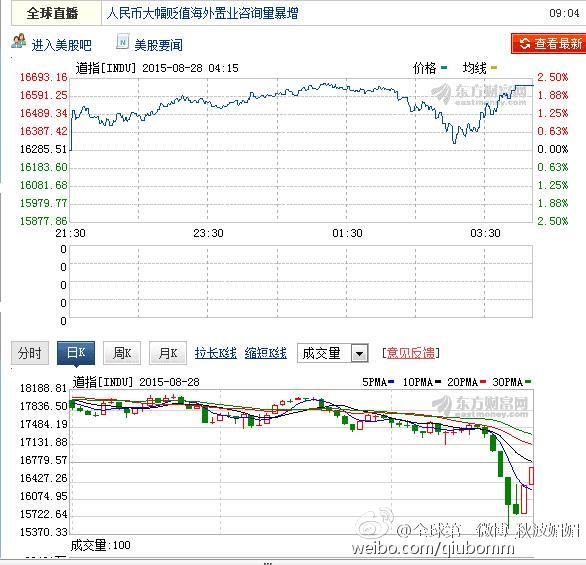This screenshot has height=565, width=586.
Task: Click the green 30PMA legend marker
Action: tap(528, 382)
